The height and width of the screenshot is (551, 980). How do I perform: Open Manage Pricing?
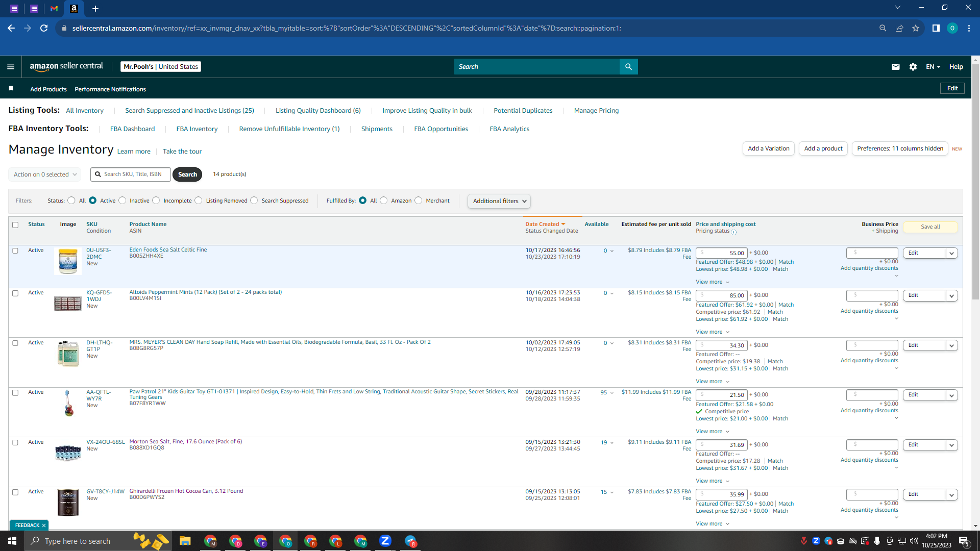(x=596, y=111)
